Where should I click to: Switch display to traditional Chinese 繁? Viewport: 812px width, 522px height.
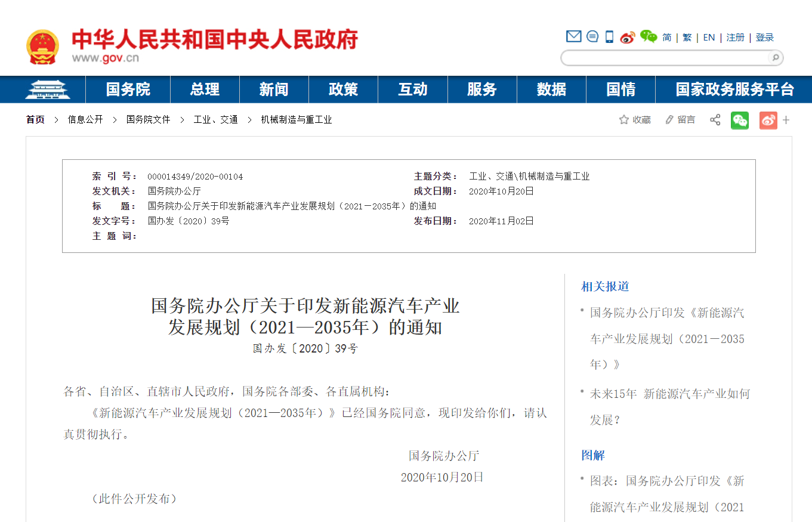point(686,37)
